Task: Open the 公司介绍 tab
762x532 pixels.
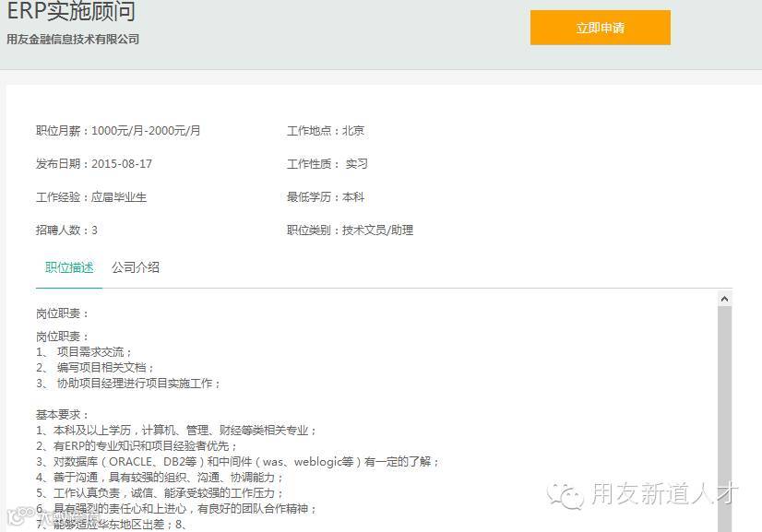Action: [x=136, y=267]
